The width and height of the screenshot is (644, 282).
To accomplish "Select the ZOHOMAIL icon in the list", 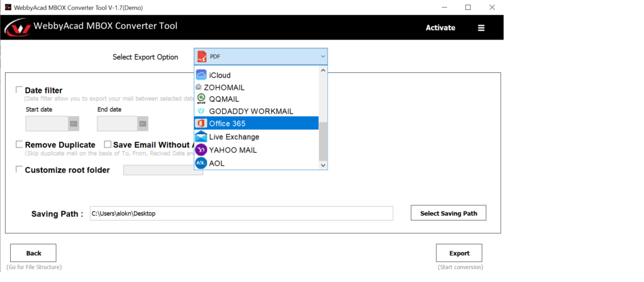I will 199,87.
